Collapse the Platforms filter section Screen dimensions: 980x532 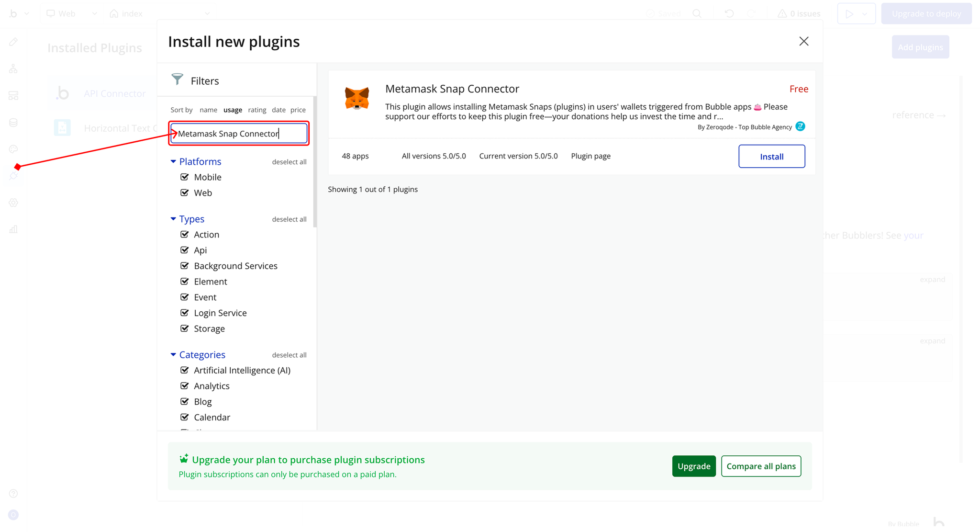(x=173, y=162)
